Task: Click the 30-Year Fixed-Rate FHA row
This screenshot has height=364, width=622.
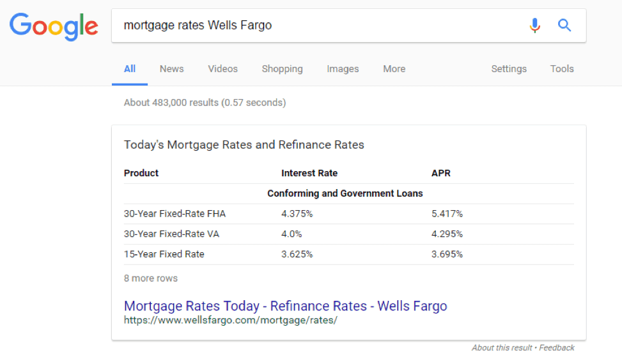Action: [348, 214]
